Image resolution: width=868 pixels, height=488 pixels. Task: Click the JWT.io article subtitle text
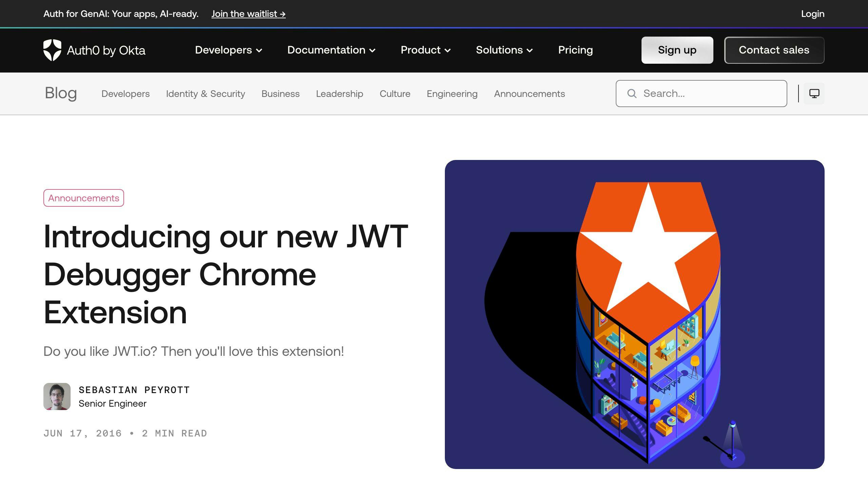pyautogui.click(x=194, y=351)
